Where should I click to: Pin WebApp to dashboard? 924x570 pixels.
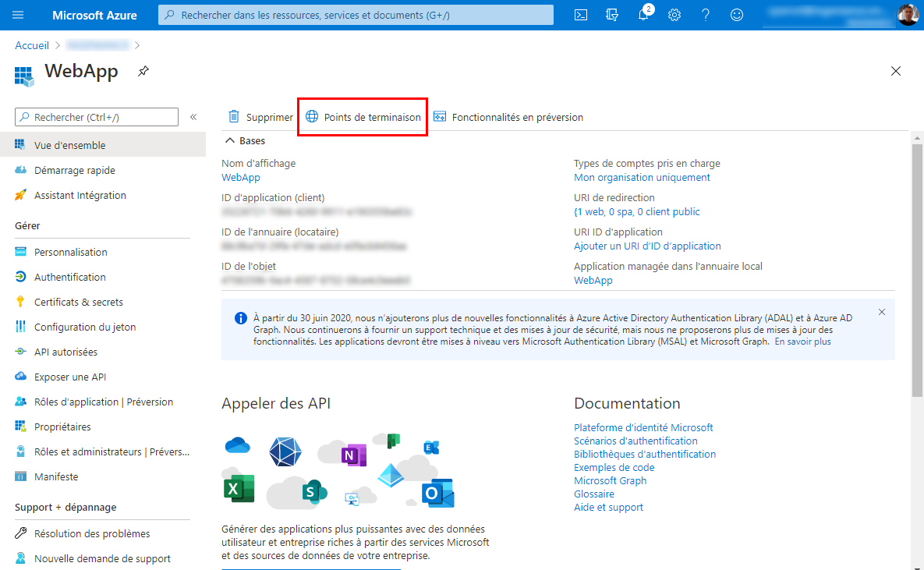143,71
